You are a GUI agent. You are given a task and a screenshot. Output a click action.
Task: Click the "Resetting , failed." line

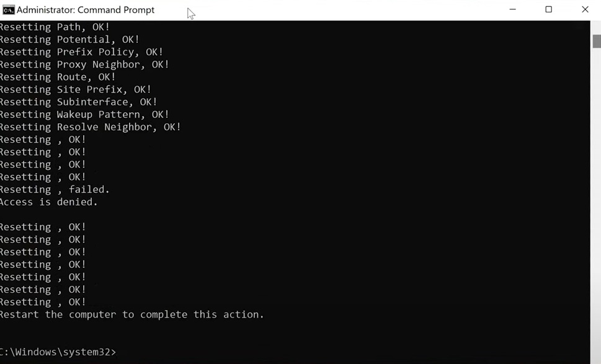(55, 190)
